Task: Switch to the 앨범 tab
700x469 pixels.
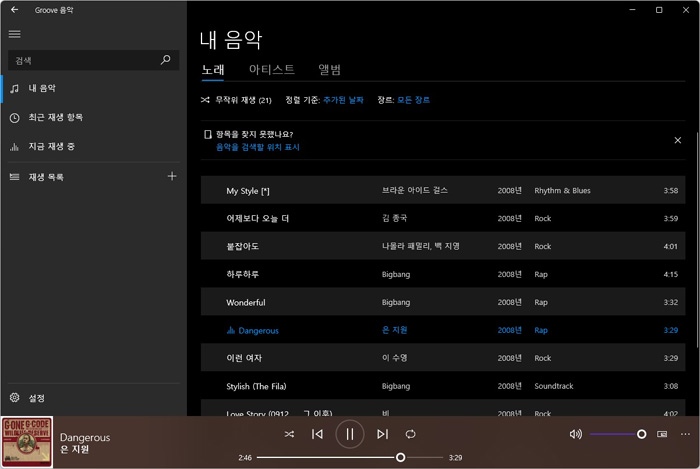Action: (x=329, y=70)
